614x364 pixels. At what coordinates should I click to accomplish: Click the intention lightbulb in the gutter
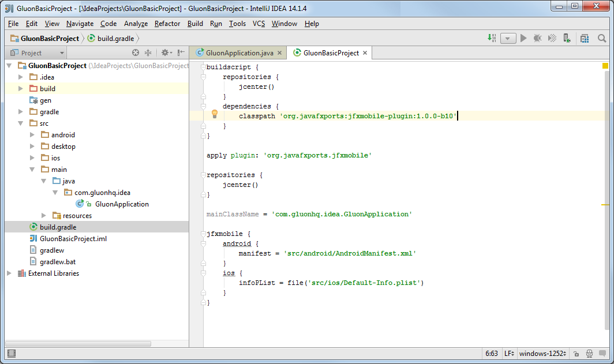[215, 114]
